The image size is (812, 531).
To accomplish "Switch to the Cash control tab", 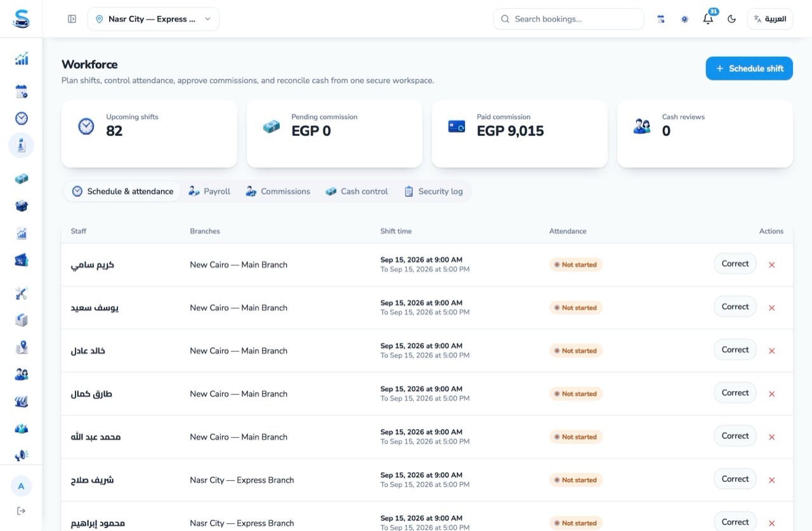I will (x=357, y=191).
